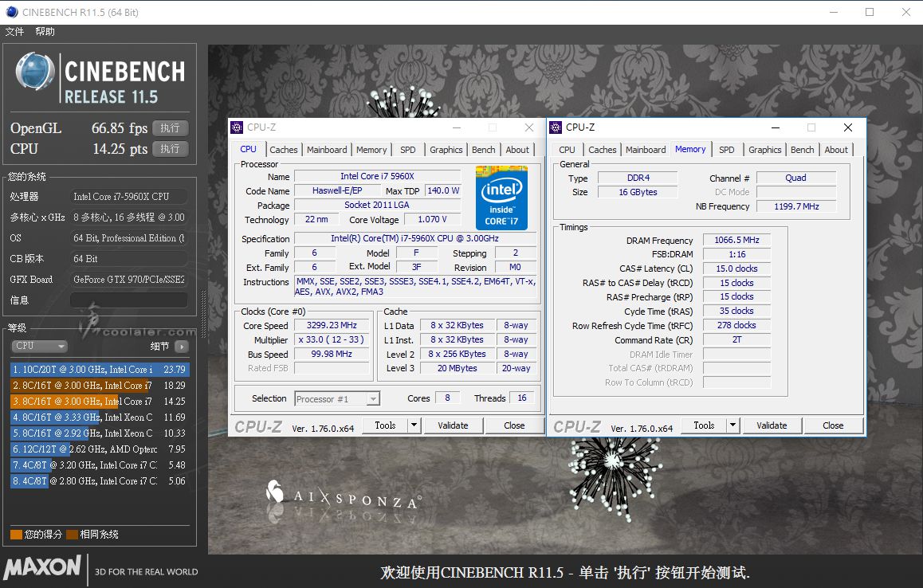This screenshot has width=923, height=588.
Task: Click the Intel Core i7 inside logo
Action: pos(501,198)
